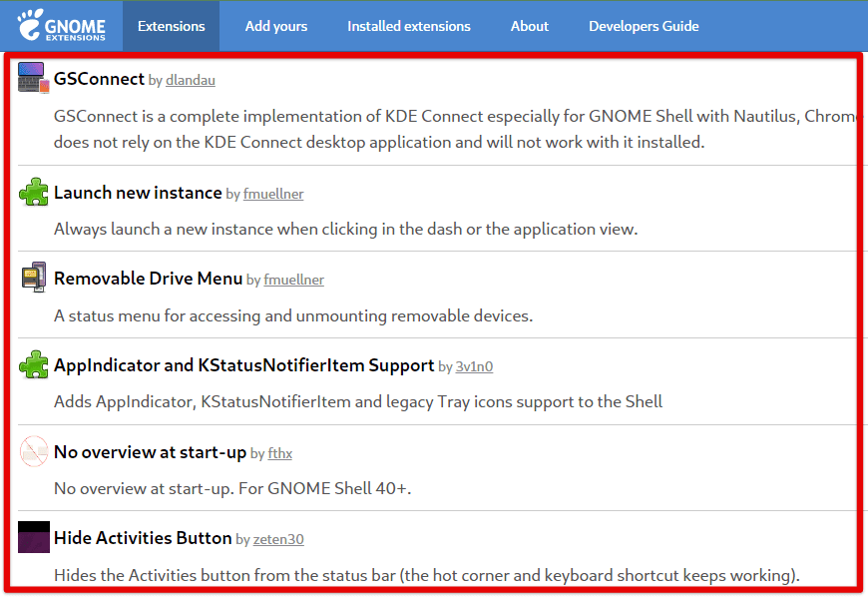868x597 pixels.
Task: Open the About page
Action: tap(530, 26)
